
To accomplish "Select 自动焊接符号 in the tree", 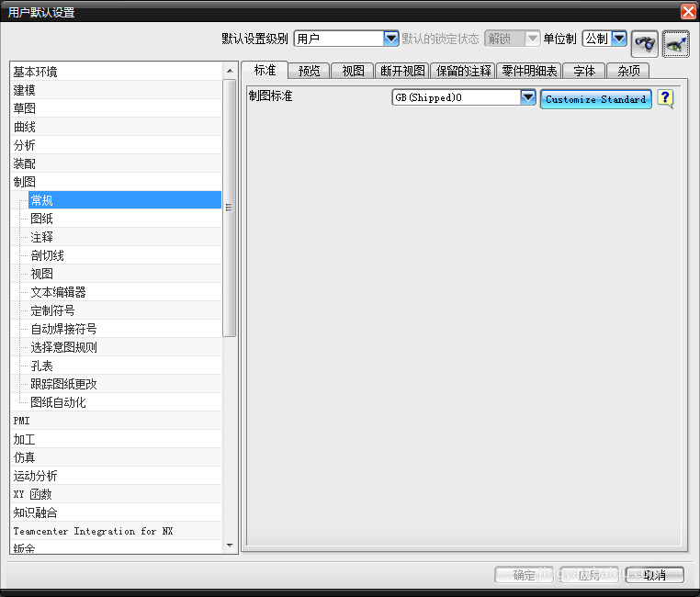I will (x=125, y=329).
